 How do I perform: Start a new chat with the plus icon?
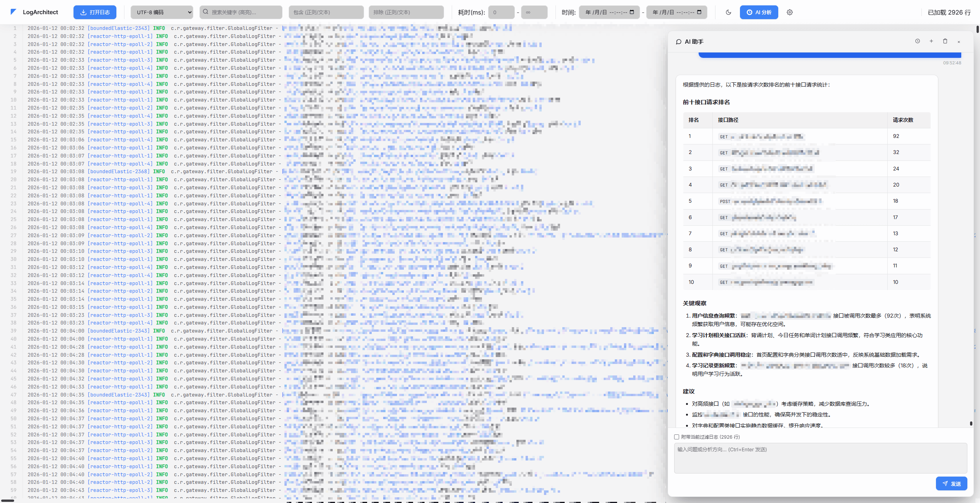coord(931,41)
